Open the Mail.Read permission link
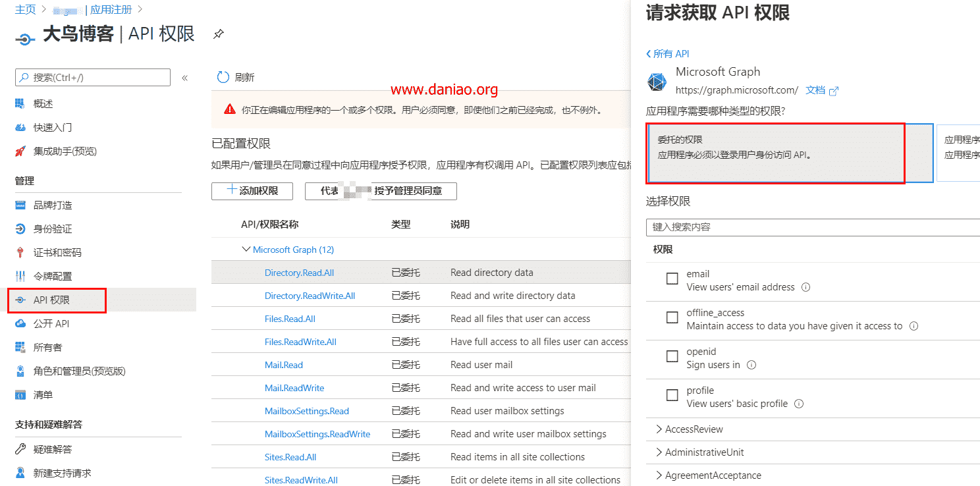 click(284, 365)
